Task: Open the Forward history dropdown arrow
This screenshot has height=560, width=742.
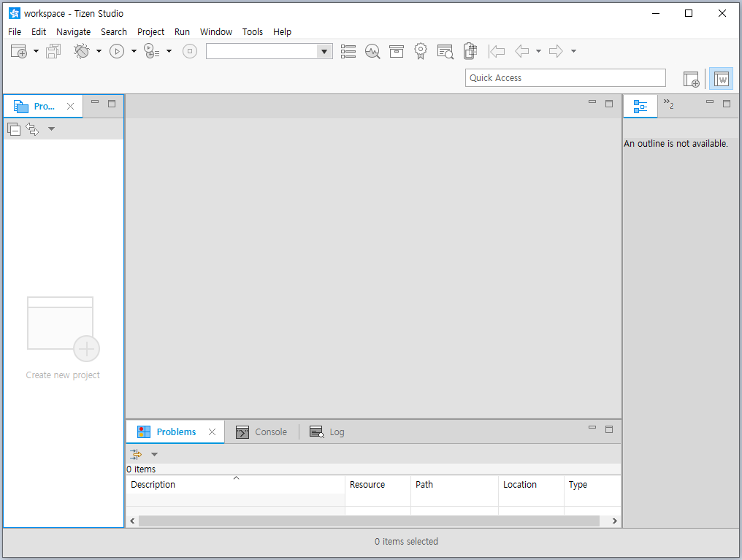Action: click(x=573, y=51)
